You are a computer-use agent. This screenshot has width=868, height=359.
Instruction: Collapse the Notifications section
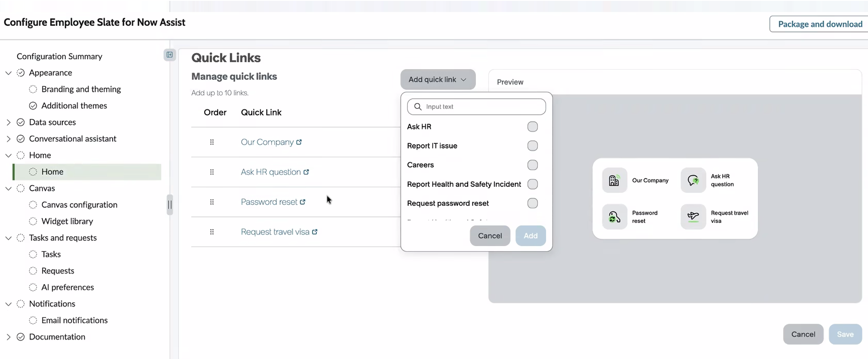tap(8, 304)
